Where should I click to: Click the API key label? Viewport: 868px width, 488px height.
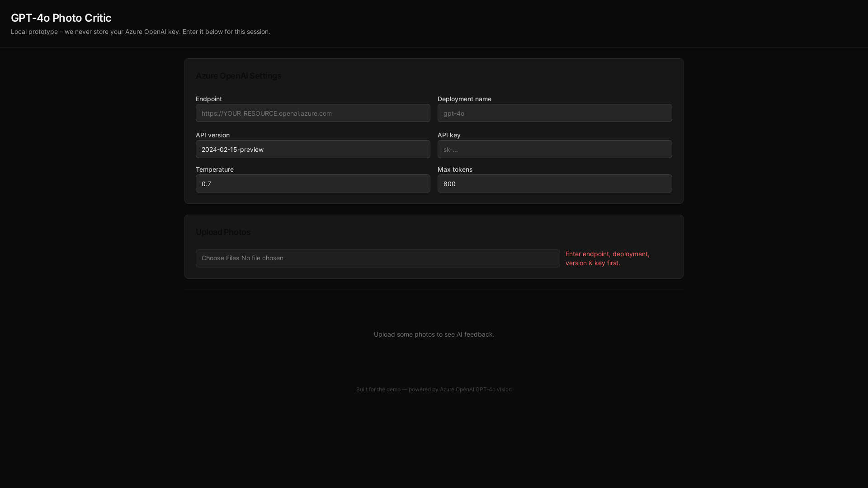[449, 135]
